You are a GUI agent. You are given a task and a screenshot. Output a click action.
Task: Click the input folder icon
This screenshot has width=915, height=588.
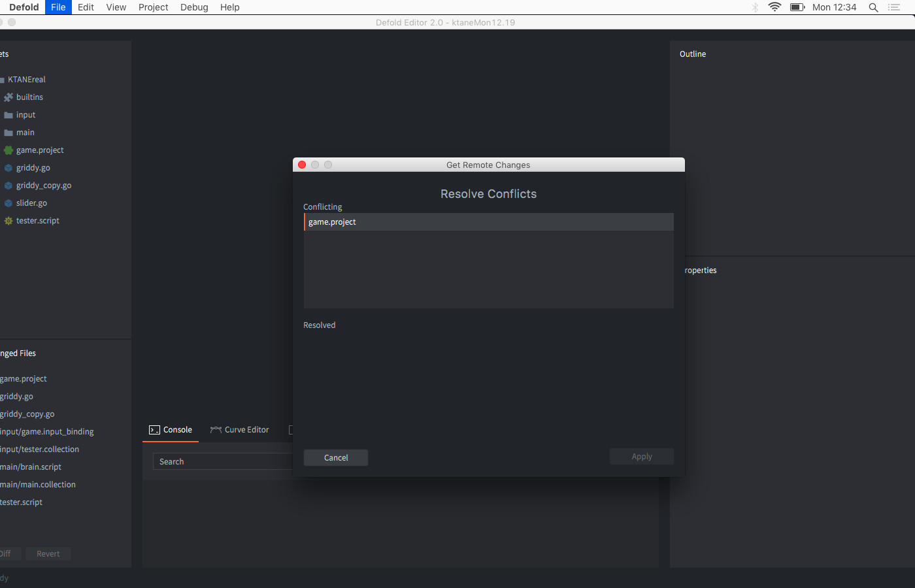coord(8,115)
